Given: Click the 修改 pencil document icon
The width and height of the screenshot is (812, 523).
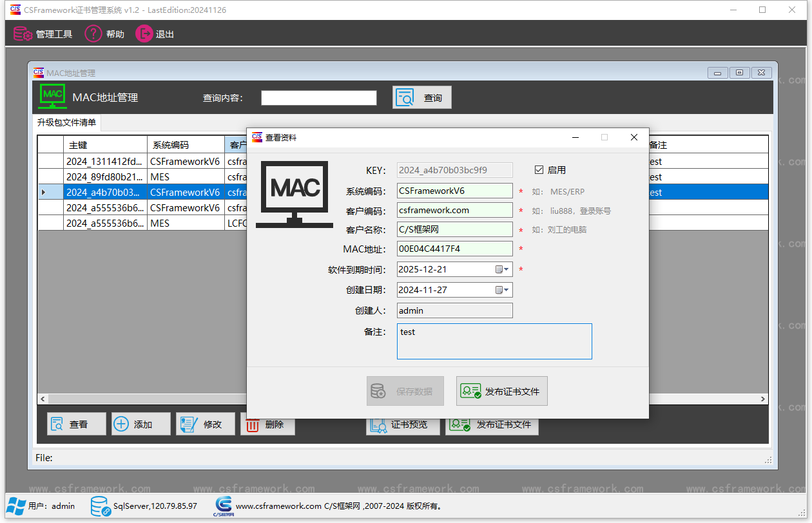Looking at the screenshot, I should click(188, 424).
